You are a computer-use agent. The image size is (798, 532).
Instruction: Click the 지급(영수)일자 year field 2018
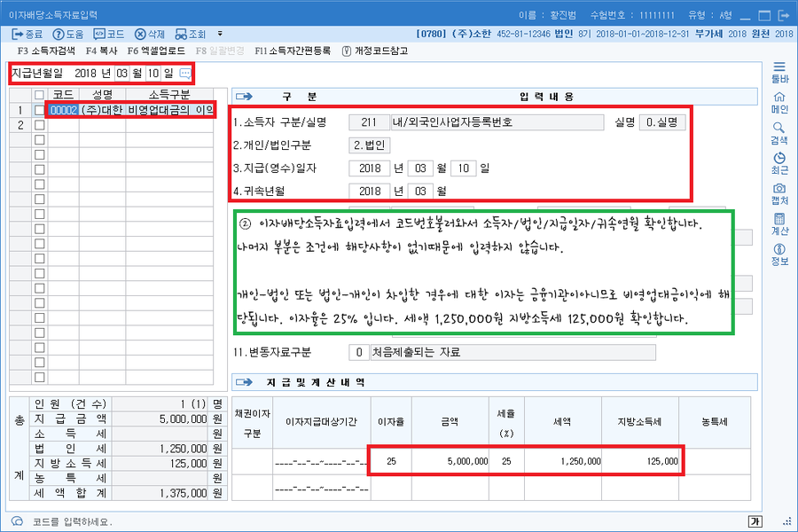(x=370, y=168)
